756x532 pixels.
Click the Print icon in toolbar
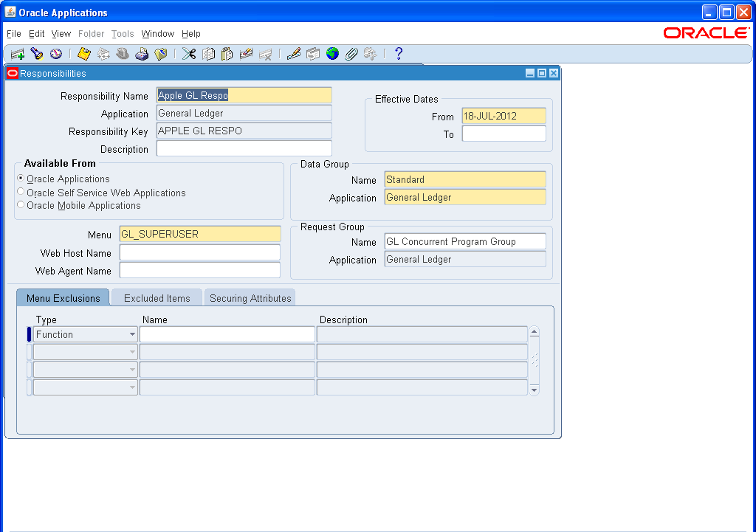(x=142, y=53)
